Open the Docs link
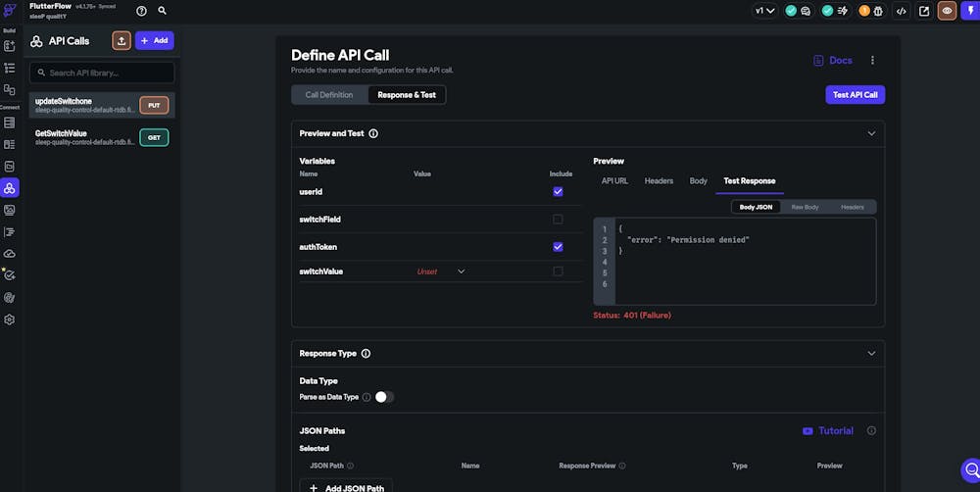Screen dimensions: 980x492 pyautogui.click(x=832, y=61)
